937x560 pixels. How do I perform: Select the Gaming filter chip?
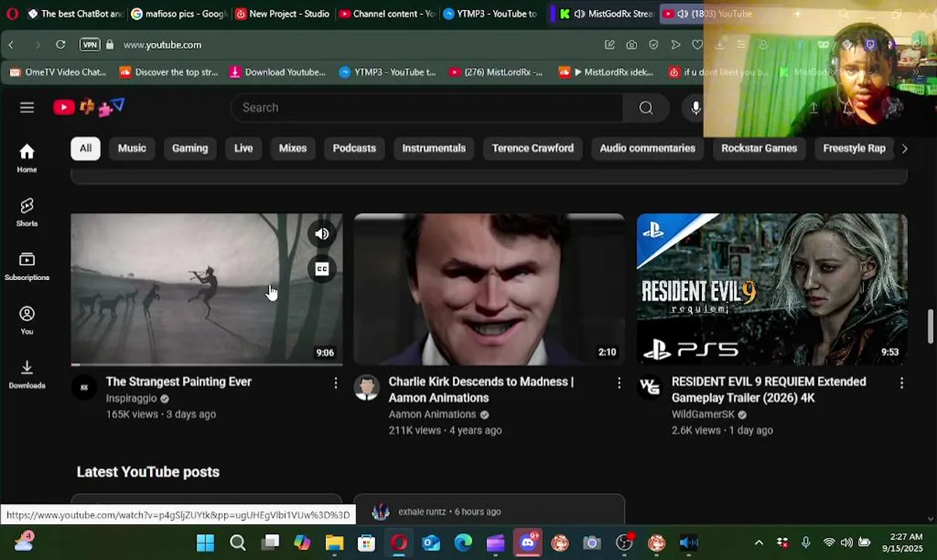[x=190, y=148]
